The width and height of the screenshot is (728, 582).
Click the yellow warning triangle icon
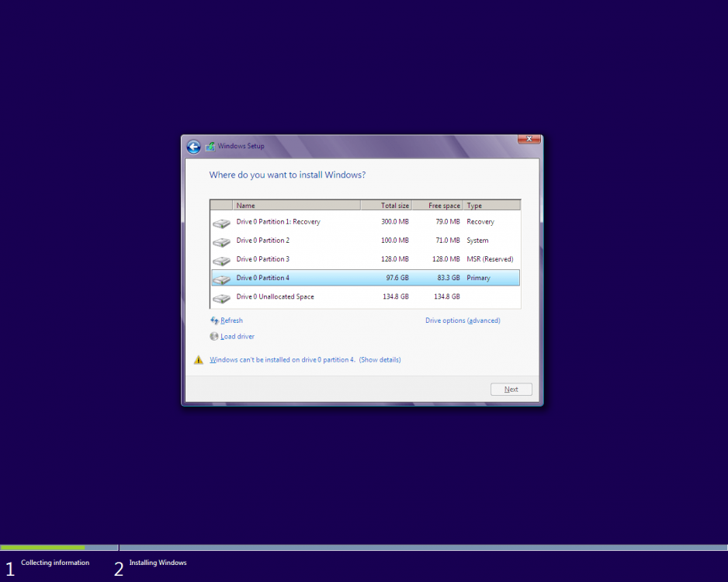click(199, 360)
